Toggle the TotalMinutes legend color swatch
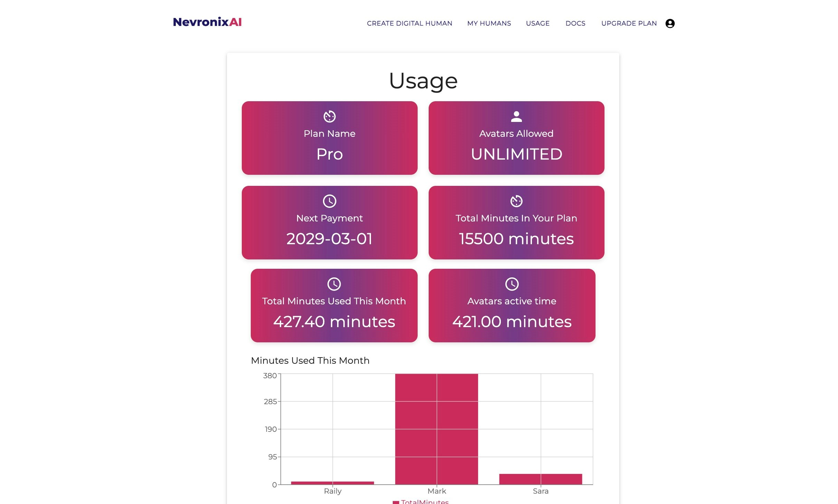Viewport: 838px width, 504px height. pos(396,502)
